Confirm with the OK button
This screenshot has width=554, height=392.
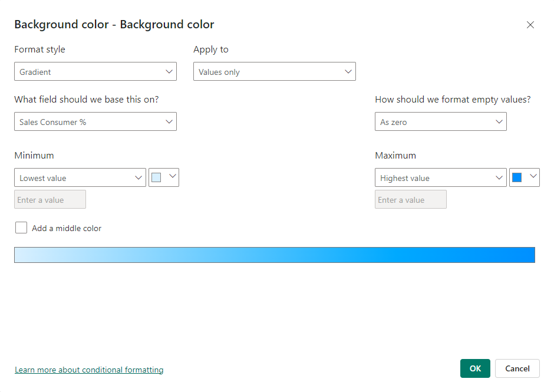pos(475,368)
